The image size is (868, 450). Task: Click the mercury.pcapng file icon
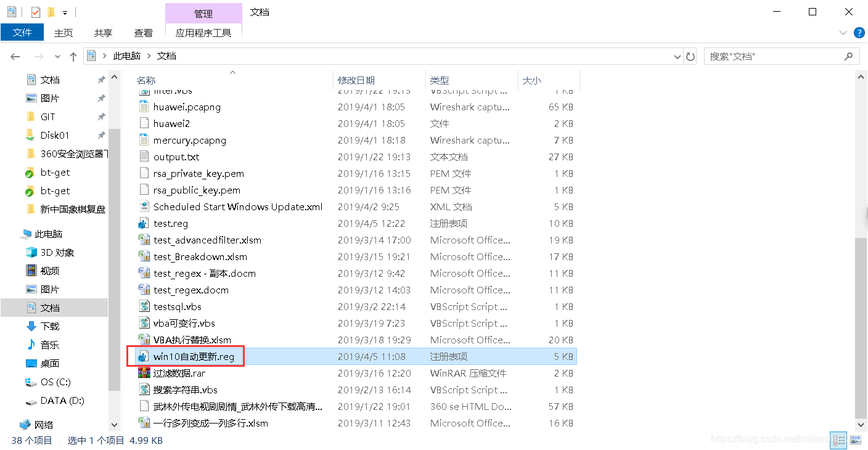pyautogui.click(x=144, y=140)
